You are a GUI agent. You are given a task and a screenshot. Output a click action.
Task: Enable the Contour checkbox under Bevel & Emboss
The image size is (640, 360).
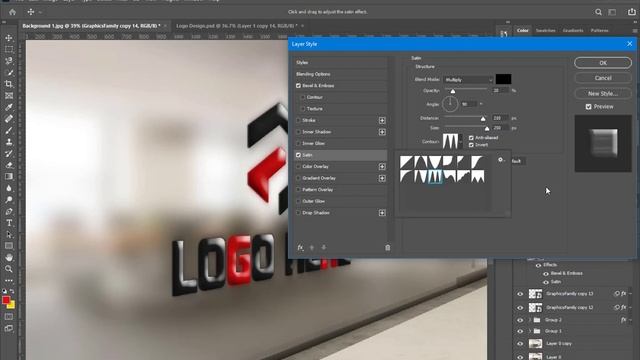tap(302, 97)
